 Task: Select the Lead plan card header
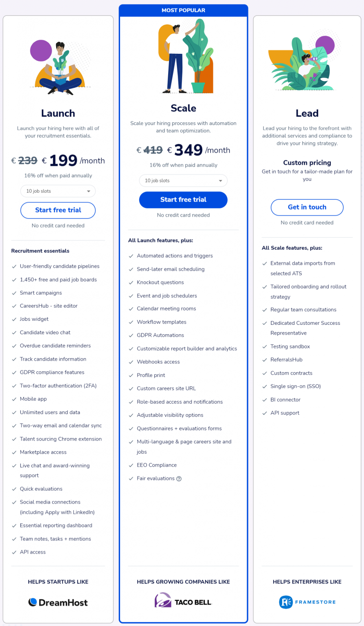point(307,113)
